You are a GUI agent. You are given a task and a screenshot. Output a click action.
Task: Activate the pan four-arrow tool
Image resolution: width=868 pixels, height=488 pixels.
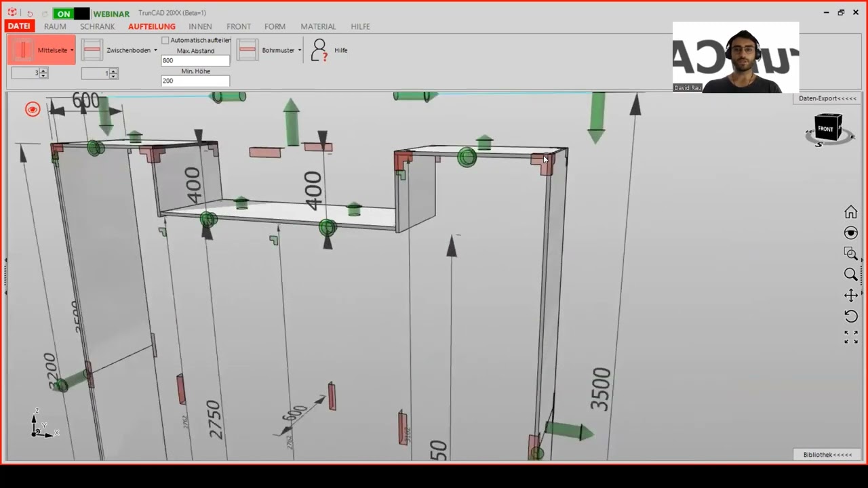[x=850, y=296]
